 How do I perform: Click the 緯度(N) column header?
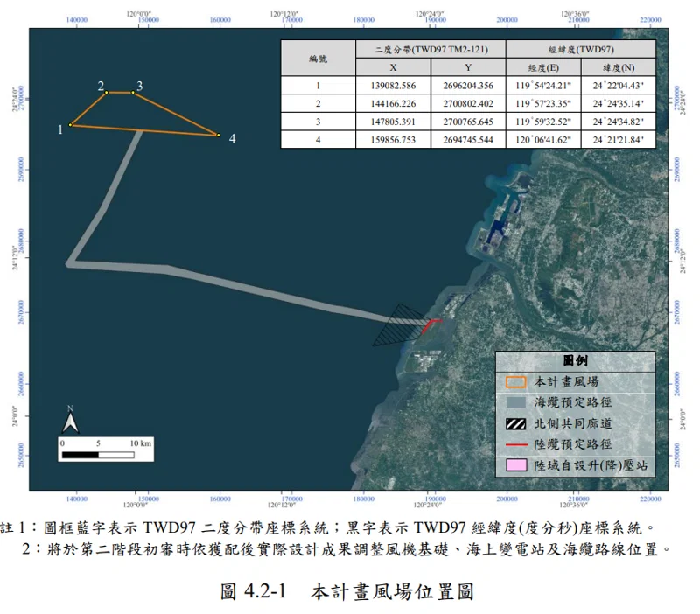tap(619, 68)
